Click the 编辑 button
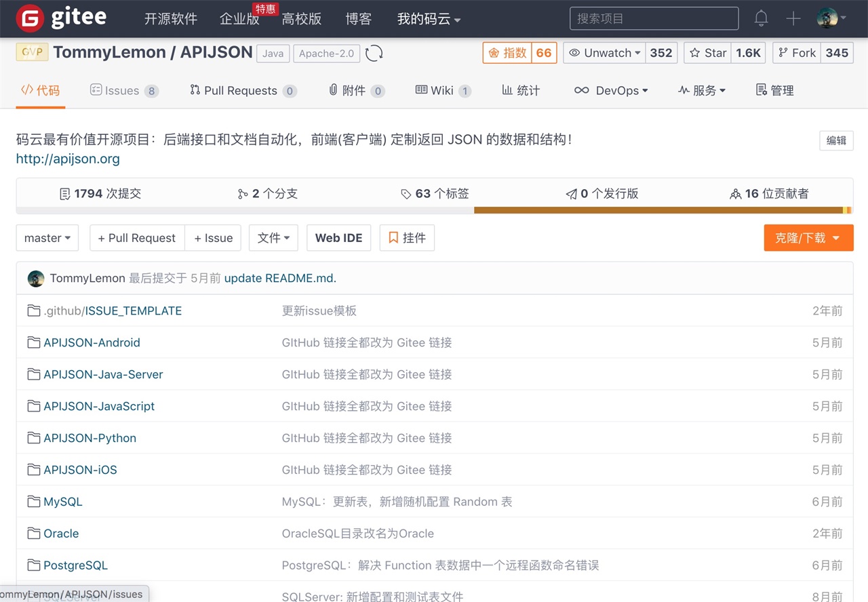 (x=836, y=140)
